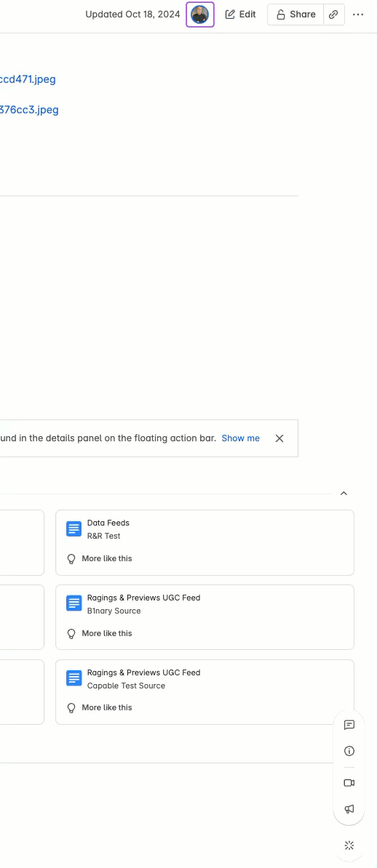The height and width of the screenshot is (868, 377).
Task: Click the Show me link
Action: [241, 438]
